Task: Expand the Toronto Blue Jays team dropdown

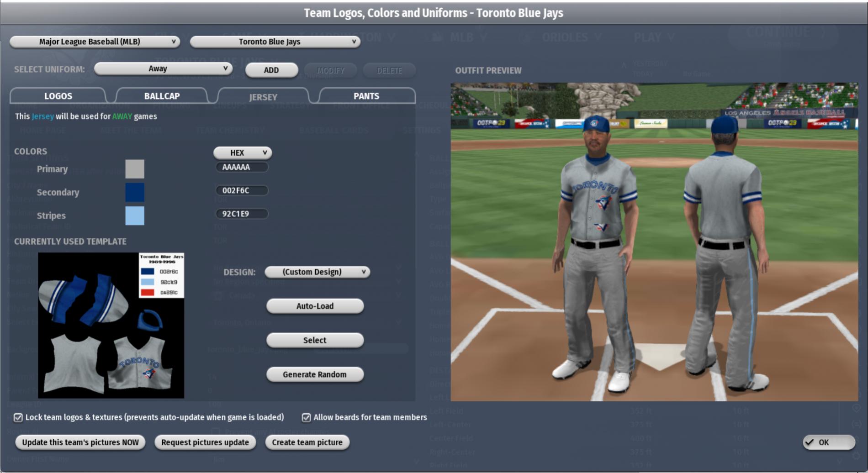Action: (275, 42)
